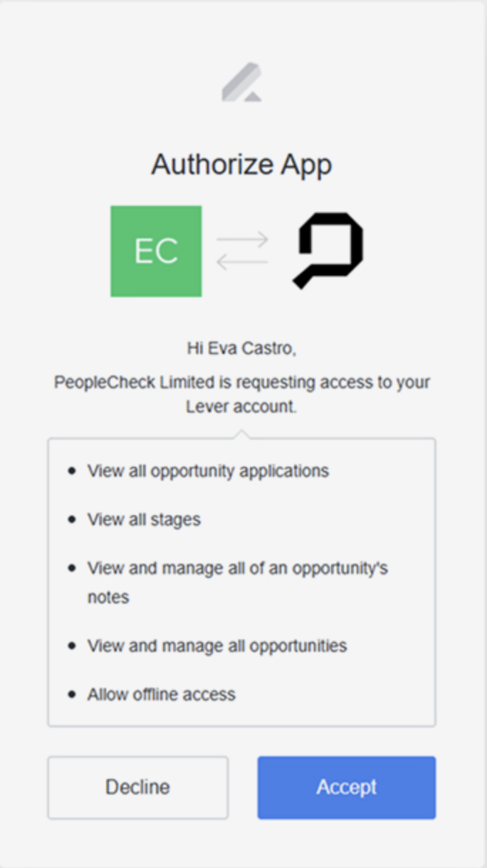
Task: Click bullet beside 'View all opportunity applications'
Action: 71,471
